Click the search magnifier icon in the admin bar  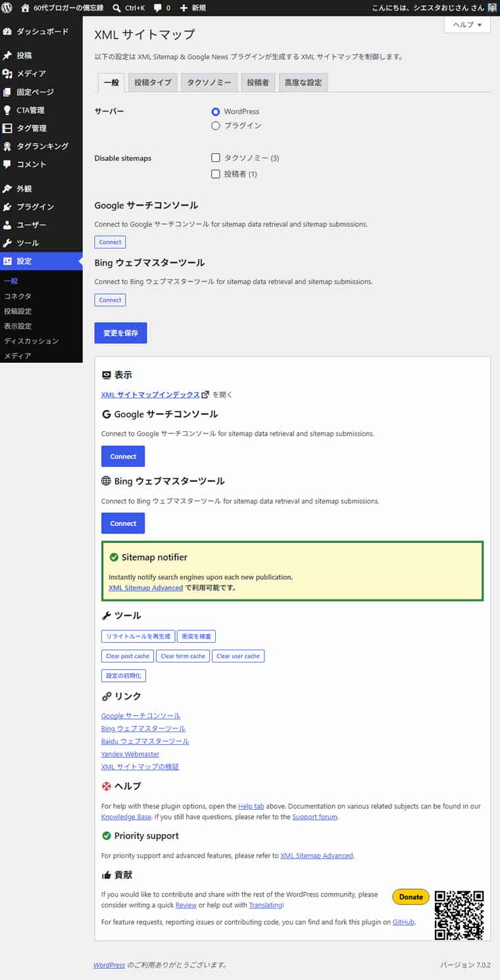[116, 8]
